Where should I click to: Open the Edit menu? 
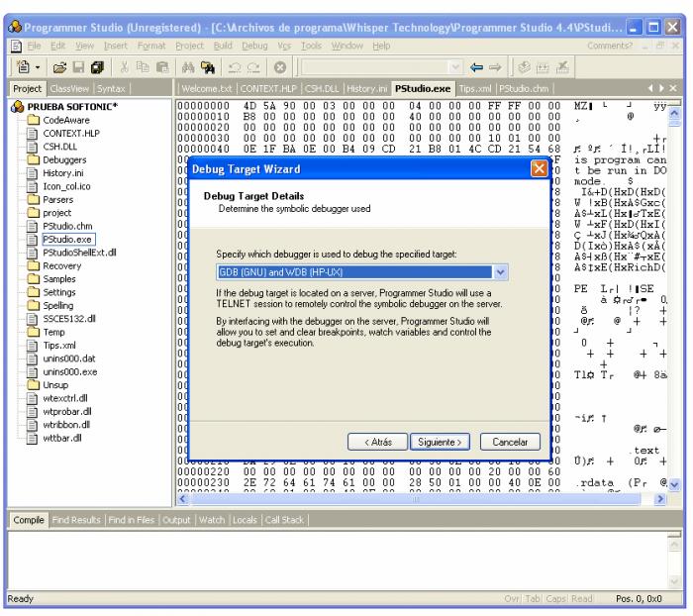[57, 46]
